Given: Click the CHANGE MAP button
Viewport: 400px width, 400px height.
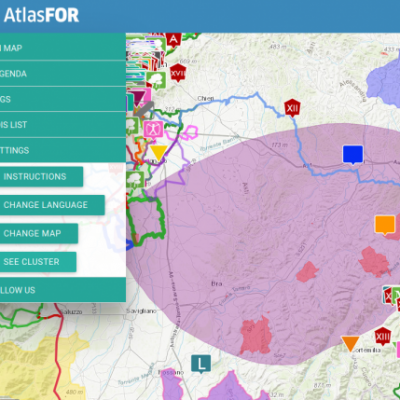Looking at the screenshot, I should [x=39, y=233].
